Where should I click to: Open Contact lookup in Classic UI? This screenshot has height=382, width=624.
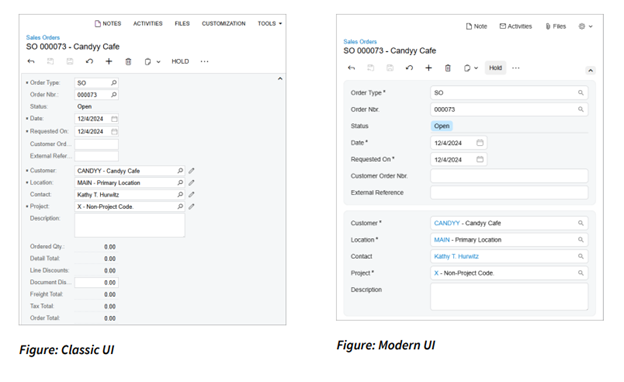180,194
